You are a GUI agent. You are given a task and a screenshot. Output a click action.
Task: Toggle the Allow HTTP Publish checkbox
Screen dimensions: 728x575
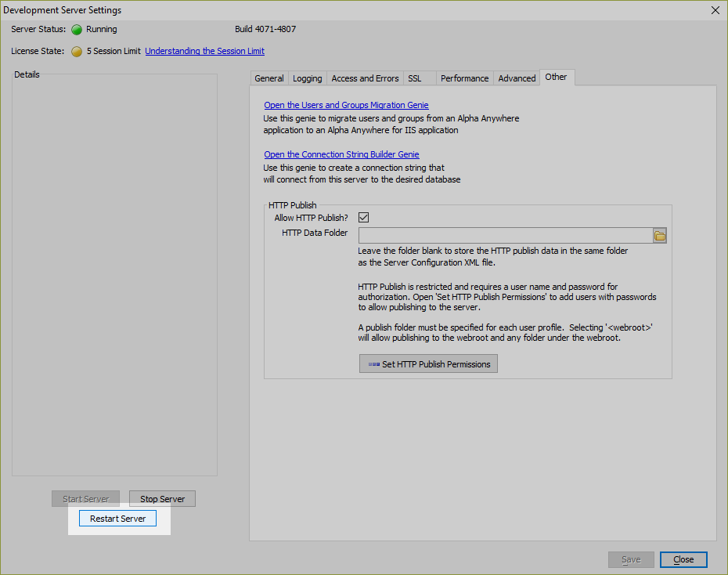[x=363, y=217]
